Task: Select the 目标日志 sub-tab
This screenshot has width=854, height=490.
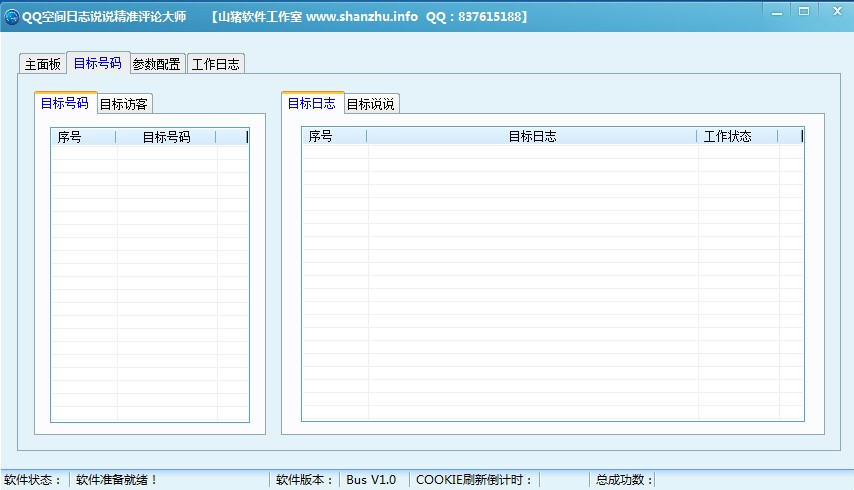Action: click(x=311, y=103)
